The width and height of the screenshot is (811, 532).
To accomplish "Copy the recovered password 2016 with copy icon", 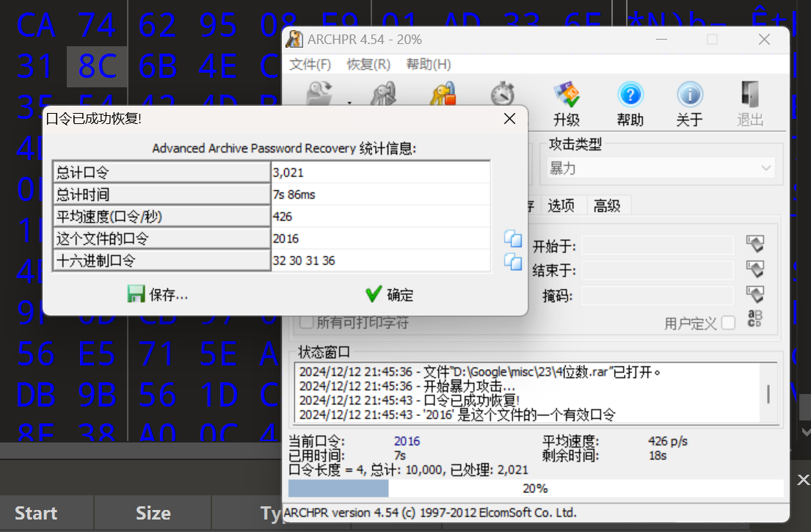I will pos(513,239).
